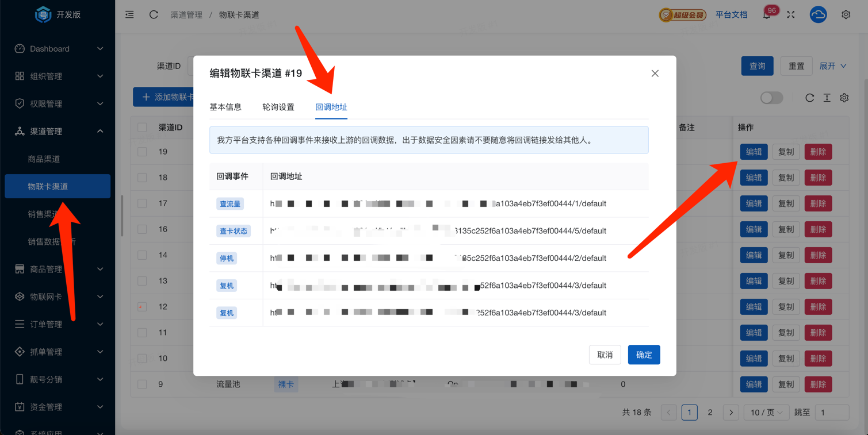Select all rows using header checkbox
This screenshot has width=868, height=435.
click(142, 128)
